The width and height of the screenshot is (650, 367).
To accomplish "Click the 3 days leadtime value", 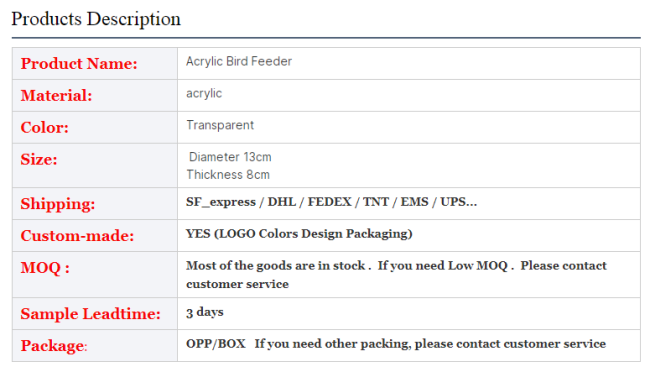I will (x=205, y=312).
